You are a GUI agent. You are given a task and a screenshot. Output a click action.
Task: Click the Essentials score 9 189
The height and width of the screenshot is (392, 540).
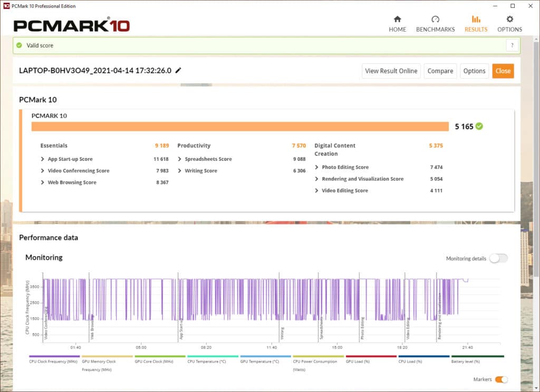click(x=162, y=145)
